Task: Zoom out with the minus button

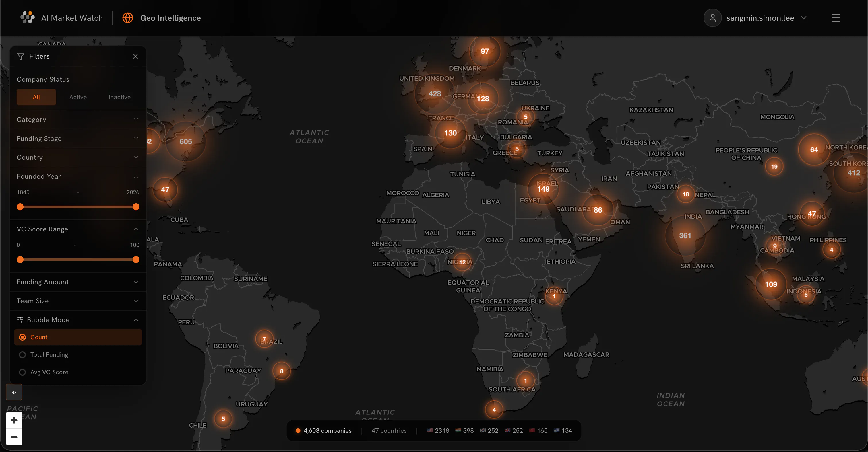Action: tap(14, 437)
